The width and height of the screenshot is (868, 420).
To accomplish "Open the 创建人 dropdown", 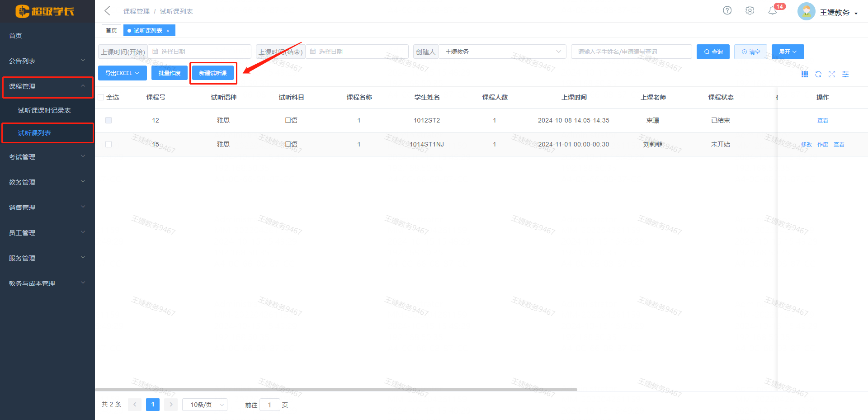I will pos(502,52).
